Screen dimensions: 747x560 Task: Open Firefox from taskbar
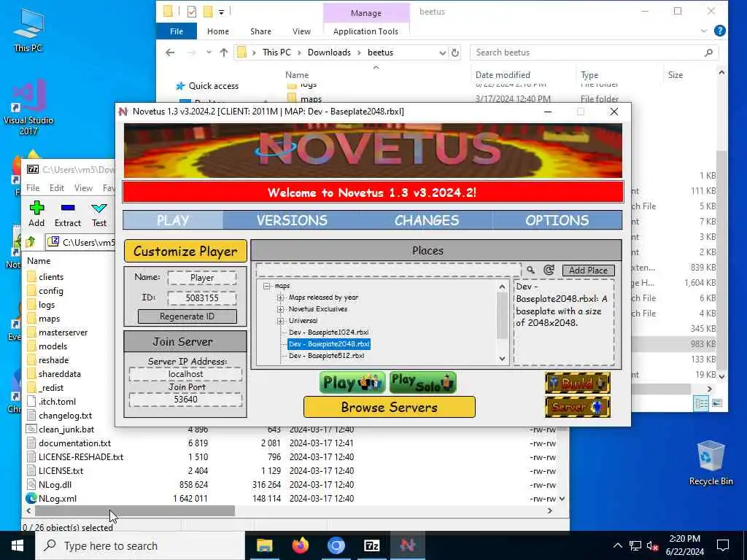click(300, 545)
